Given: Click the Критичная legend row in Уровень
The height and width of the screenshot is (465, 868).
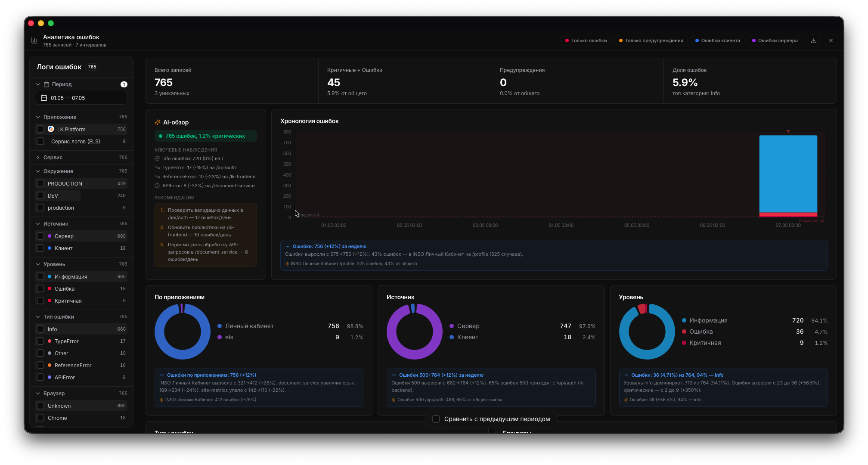Looking at the screenshot, I should (755, 343).
